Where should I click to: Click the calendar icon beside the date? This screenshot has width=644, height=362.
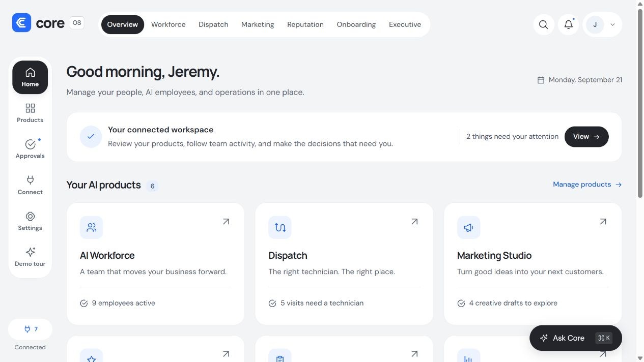tap(541, 80)
